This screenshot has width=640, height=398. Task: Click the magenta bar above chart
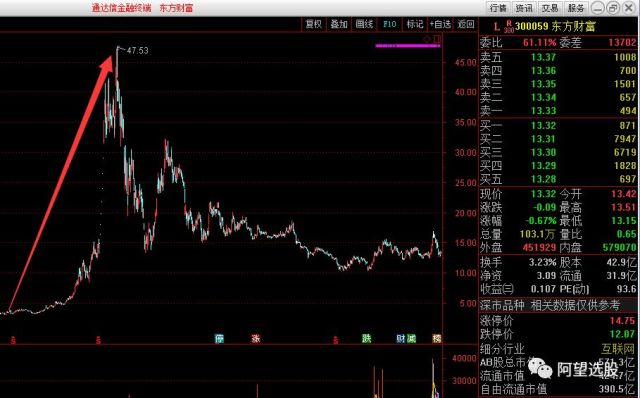(x=408, y=46)
